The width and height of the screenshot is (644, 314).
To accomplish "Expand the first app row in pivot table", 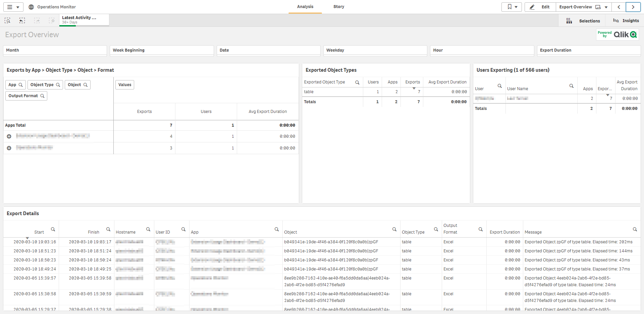I will point(9,136).
